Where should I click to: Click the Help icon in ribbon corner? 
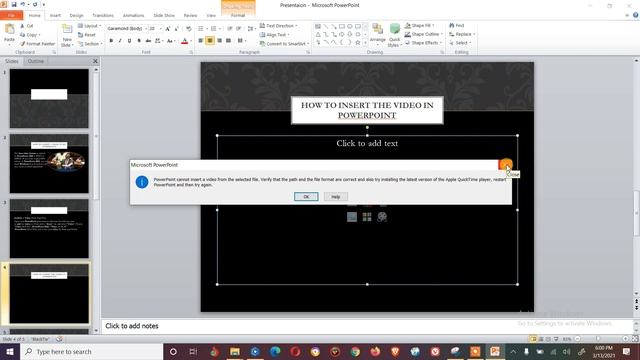(x=636, y=15)
